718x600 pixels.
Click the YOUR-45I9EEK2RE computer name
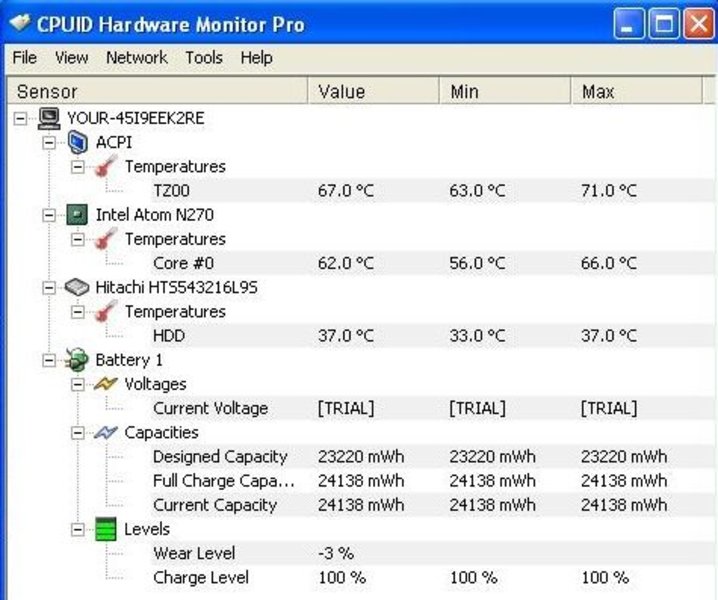click(136, 118)
